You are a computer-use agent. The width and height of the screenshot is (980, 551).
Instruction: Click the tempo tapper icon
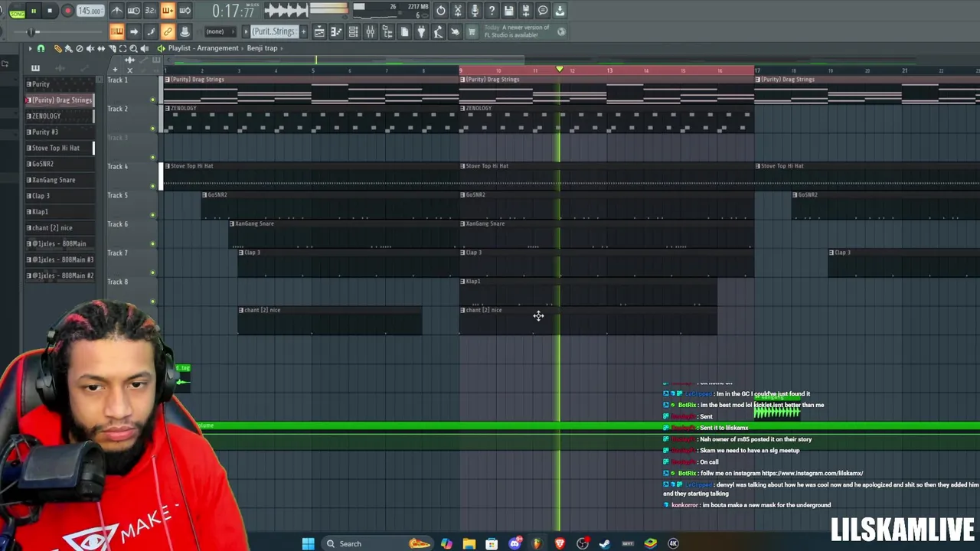438,31
